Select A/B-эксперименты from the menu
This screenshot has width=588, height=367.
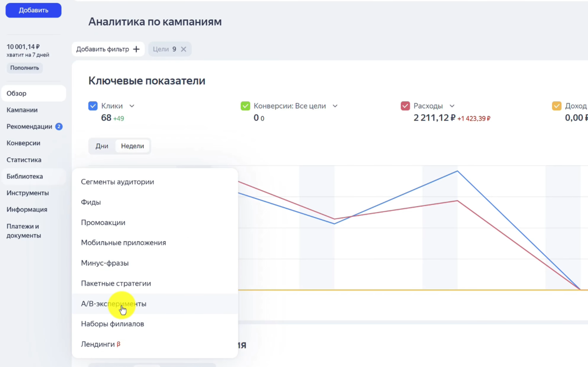click(113, 304)
